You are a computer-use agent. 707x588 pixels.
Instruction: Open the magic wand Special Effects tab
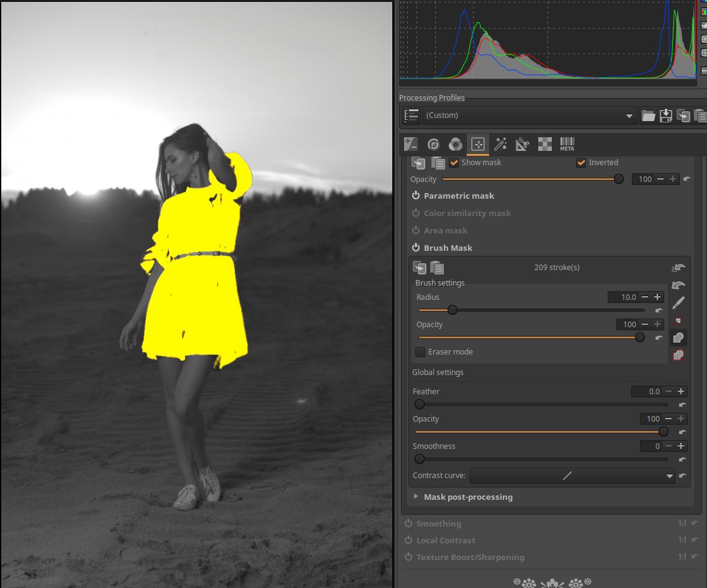(x=500, y=144)
